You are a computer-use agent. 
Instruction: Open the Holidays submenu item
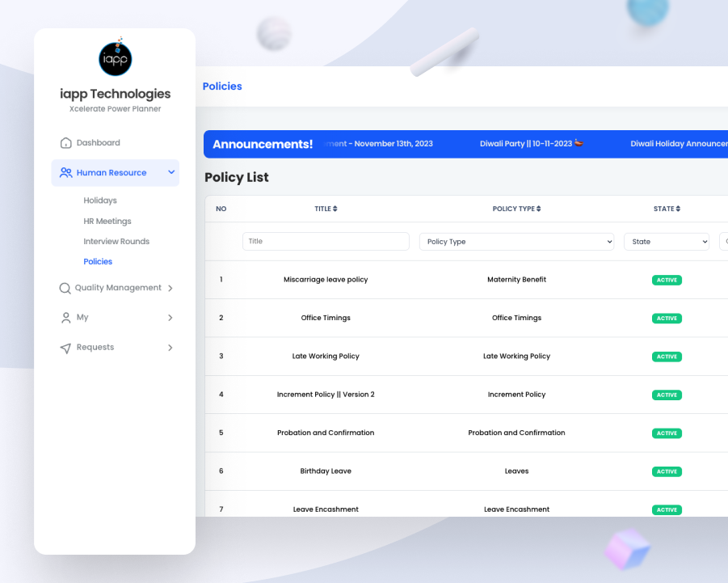click(x=100, y=201)
